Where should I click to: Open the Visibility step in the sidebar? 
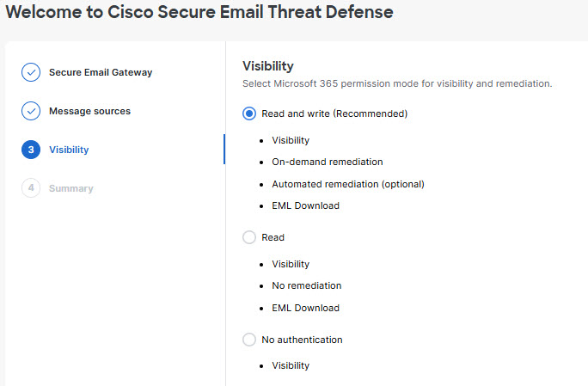(x=69, y=150)
